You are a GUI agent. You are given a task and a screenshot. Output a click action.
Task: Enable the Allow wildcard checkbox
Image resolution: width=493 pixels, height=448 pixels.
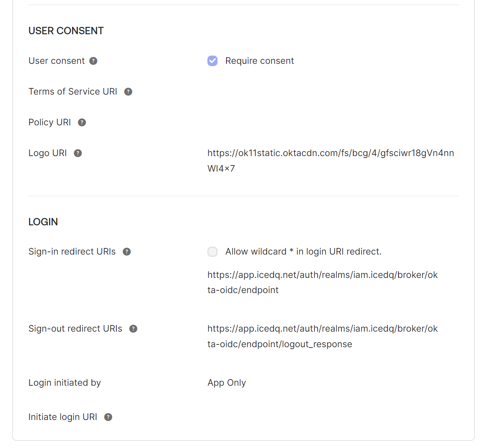212,252
